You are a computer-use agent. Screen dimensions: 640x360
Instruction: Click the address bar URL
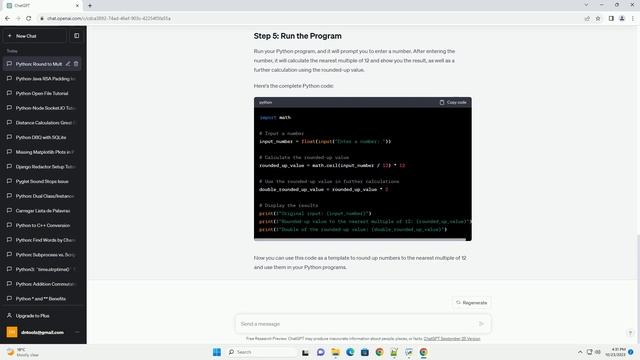click(x=109, y=18)
